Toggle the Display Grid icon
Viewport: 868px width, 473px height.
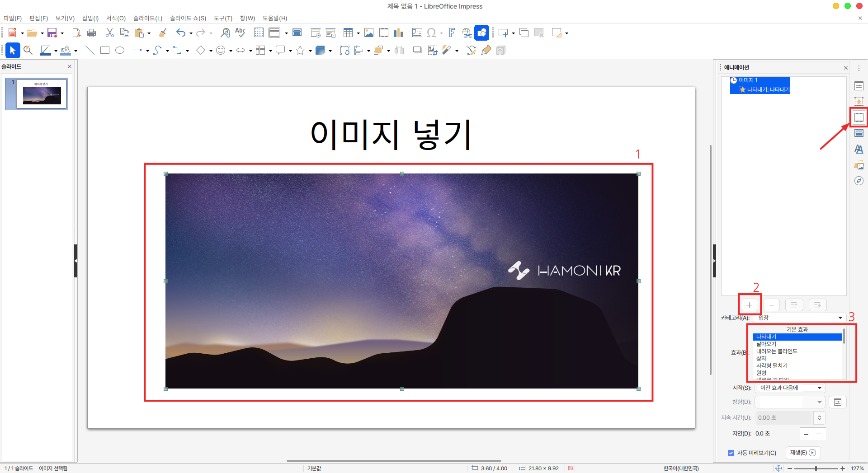[x=259, y=33]
